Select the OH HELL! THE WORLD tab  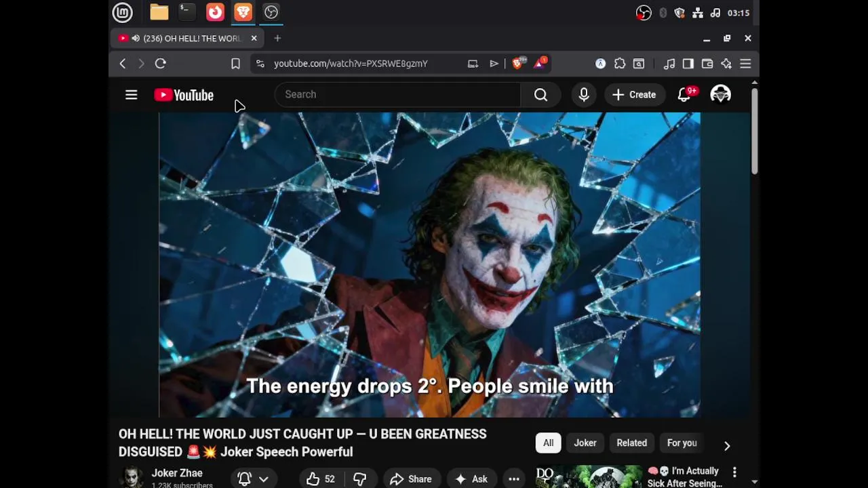[188, 39]
